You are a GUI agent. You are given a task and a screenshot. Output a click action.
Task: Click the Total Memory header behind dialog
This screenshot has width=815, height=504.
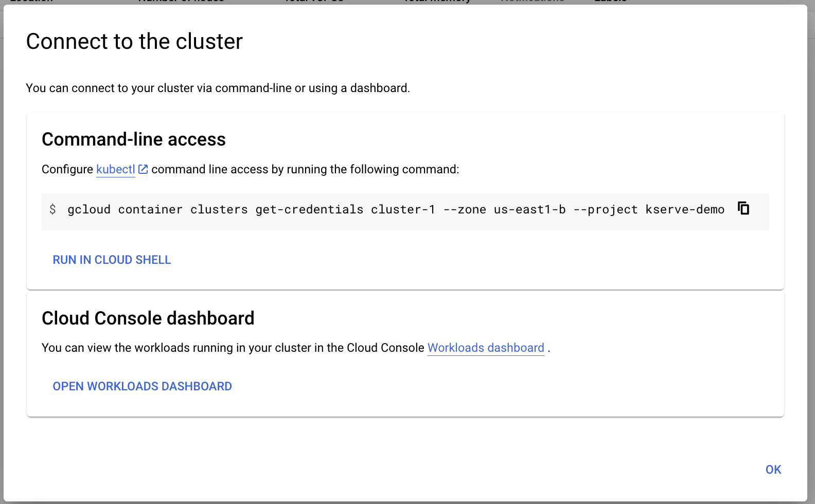click(437, 2)
